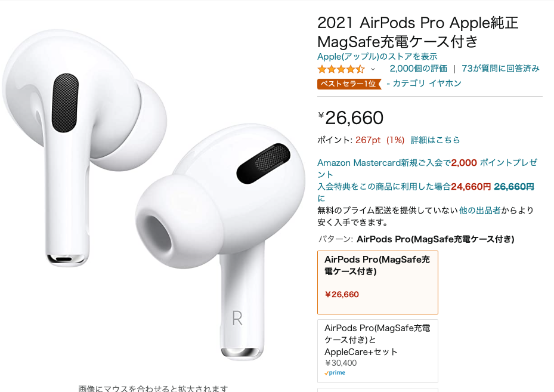This screenshot has height=392, width=554.
Task: Open 詳細はこちら points details link
Action: pos(435,140)
